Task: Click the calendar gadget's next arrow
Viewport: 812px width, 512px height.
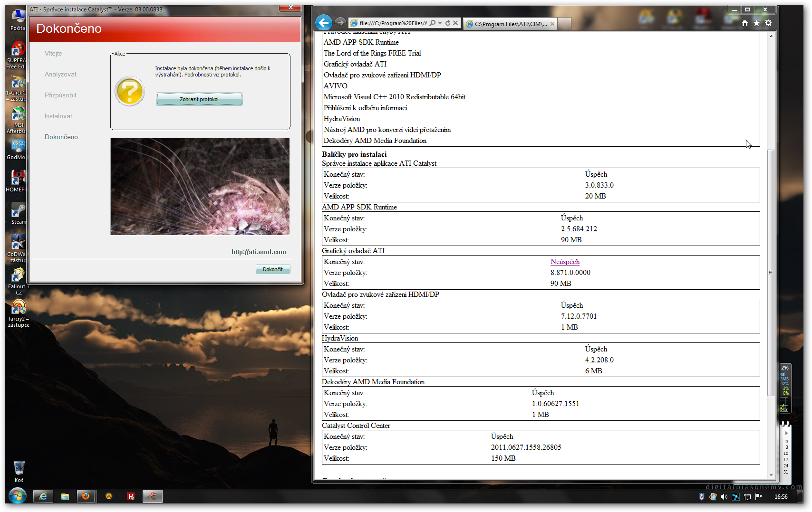Action: [x=786, y=433]
